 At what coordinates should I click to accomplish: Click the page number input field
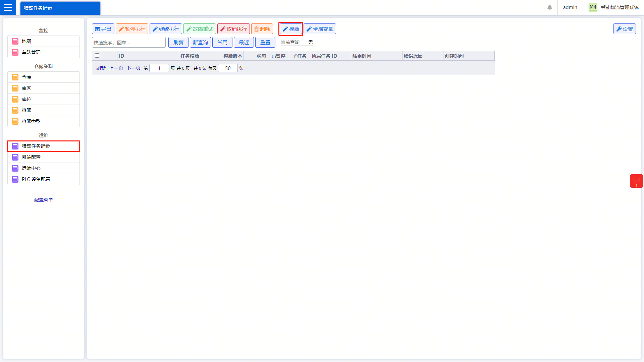(x=159, y=68)
